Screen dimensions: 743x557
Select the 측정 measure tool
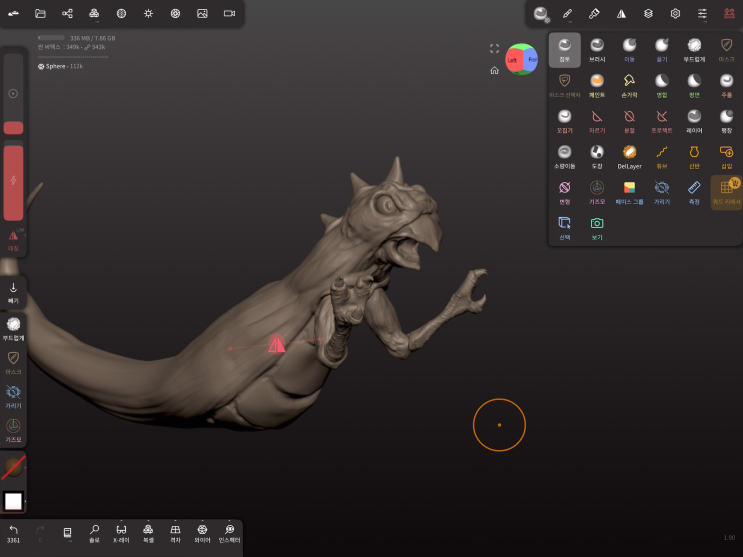[x=693, y=191]
